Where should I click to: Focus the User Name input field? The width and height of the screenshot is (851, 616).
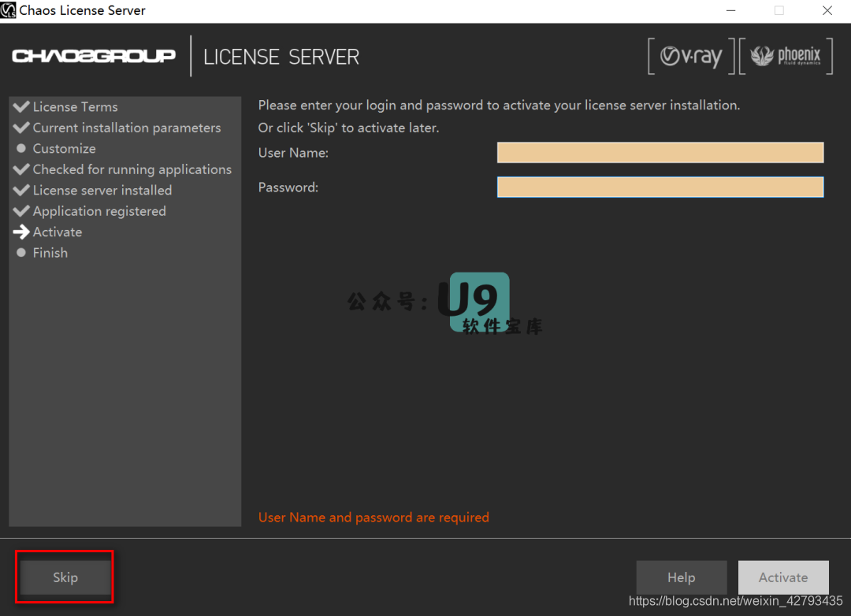(x=660, y=153)
